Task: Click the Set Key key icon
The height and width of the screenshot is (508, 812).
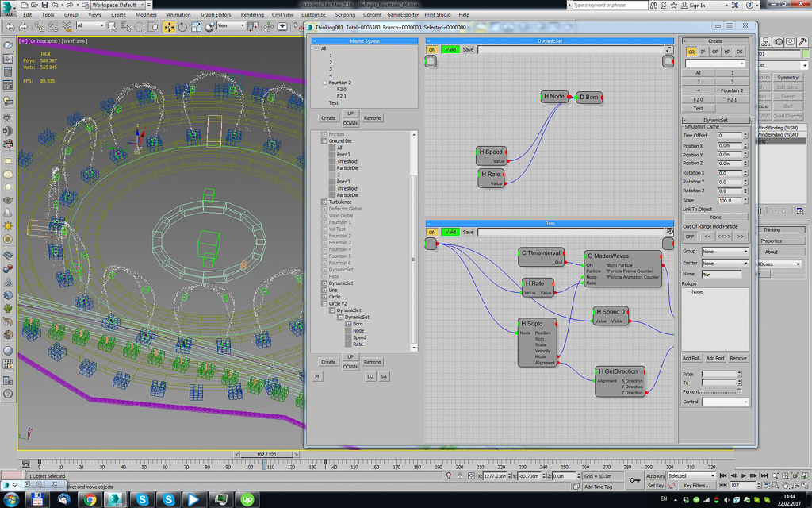Action: [x=634, y=480]
